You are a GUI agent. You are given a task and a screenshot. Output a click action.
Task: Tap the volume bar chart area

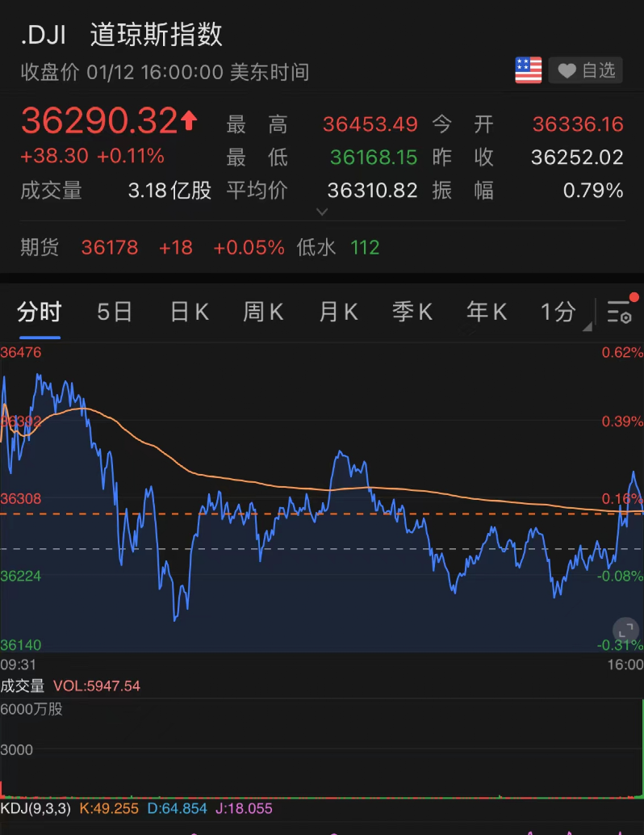coord(322,749)
